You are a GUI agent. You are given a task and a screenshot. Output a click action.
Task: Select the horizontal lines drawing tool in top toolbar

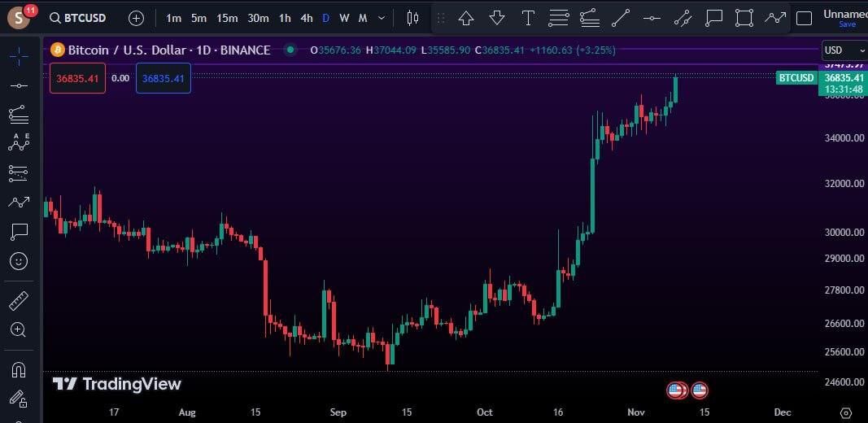(559, 18)
